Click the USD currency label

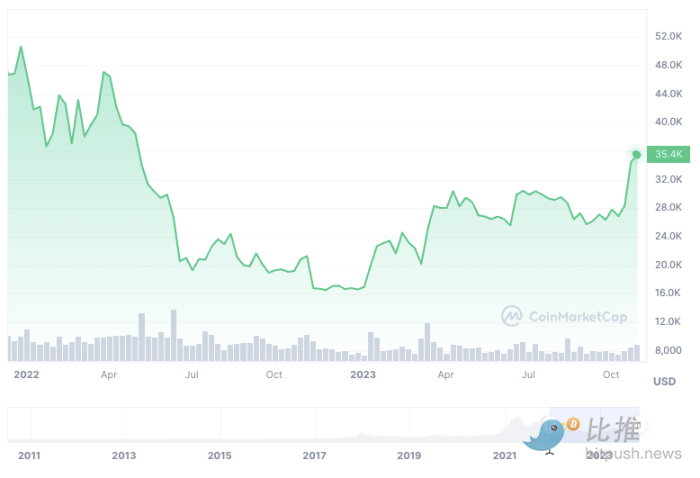tap(664, 382)
